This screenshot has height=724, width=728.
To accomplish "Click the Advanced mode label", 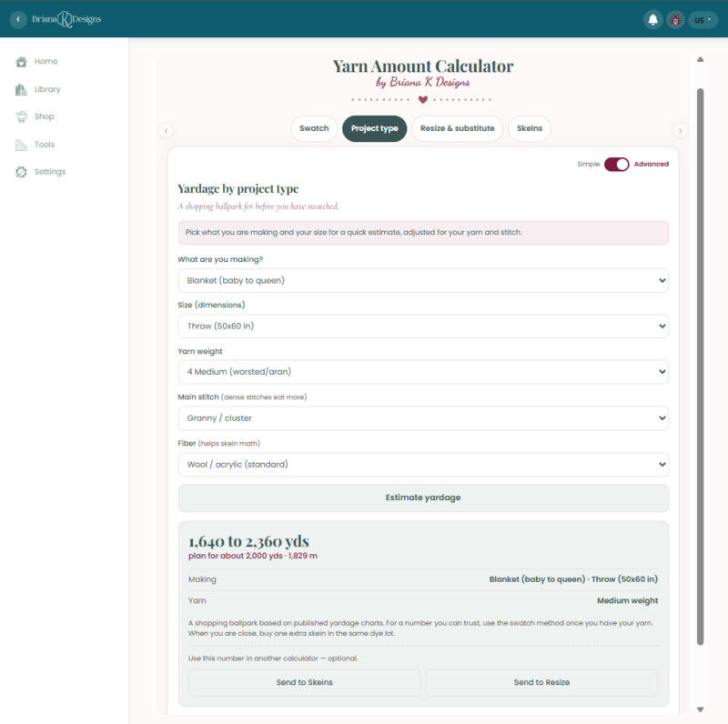I will [x=651, y=164].
